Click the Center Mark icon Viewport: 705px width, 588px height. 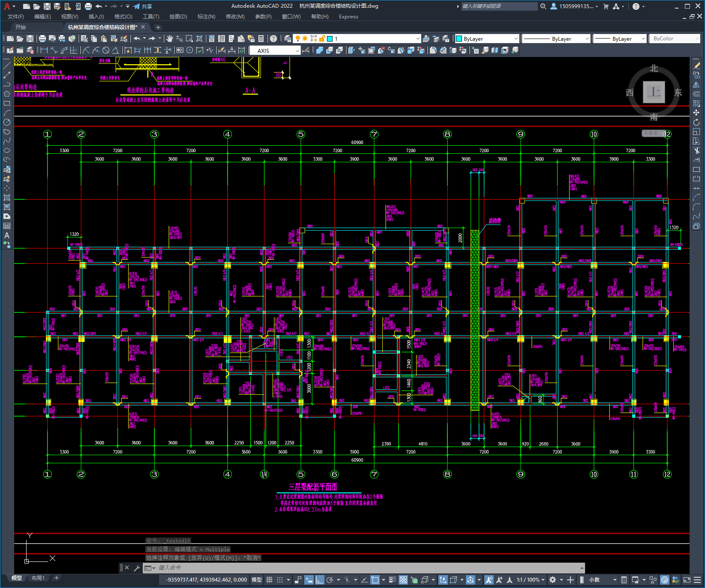point(190,50)
